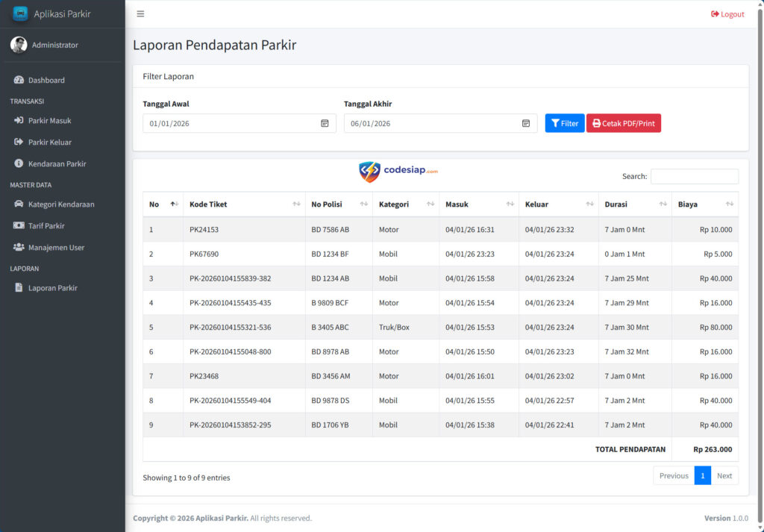Click the blue Filter button

click(565, 123)
